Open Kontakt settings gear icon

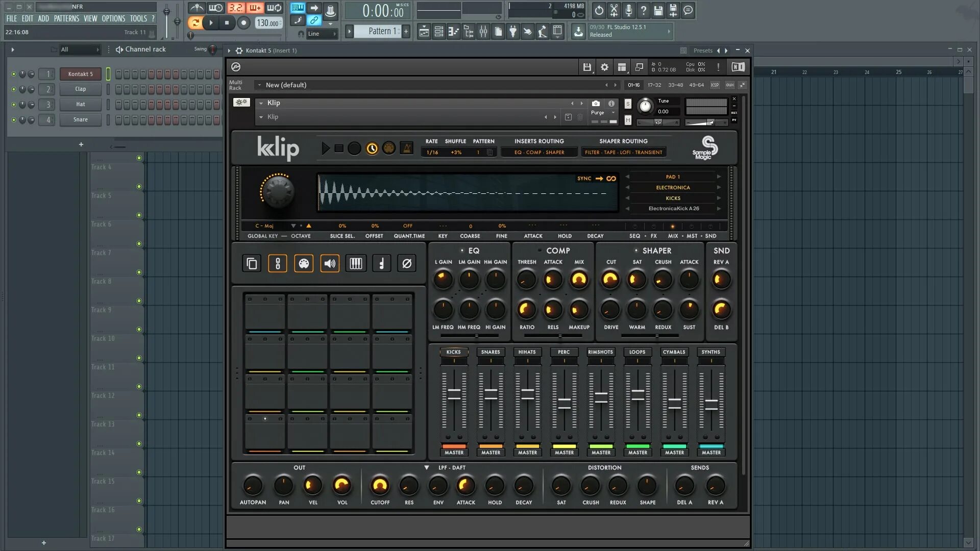pyautogui.click(x=604, y=67)
